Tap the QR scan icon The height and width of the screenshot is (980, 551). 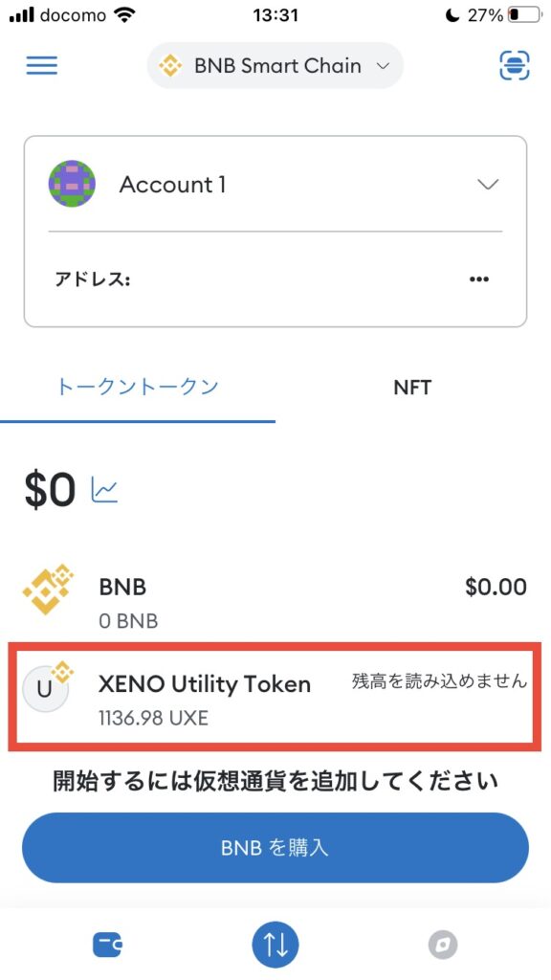[x=515, y=65]
